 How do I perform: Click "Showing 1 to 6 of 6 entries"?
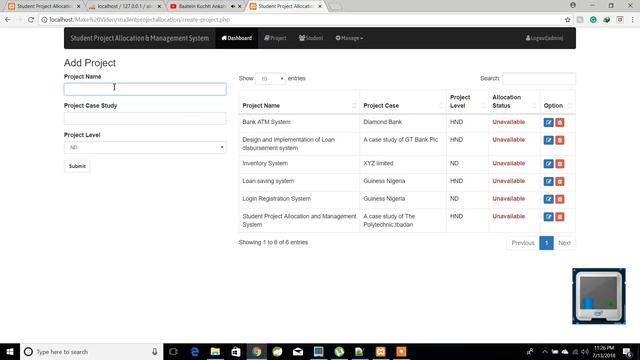pos(273,242)
